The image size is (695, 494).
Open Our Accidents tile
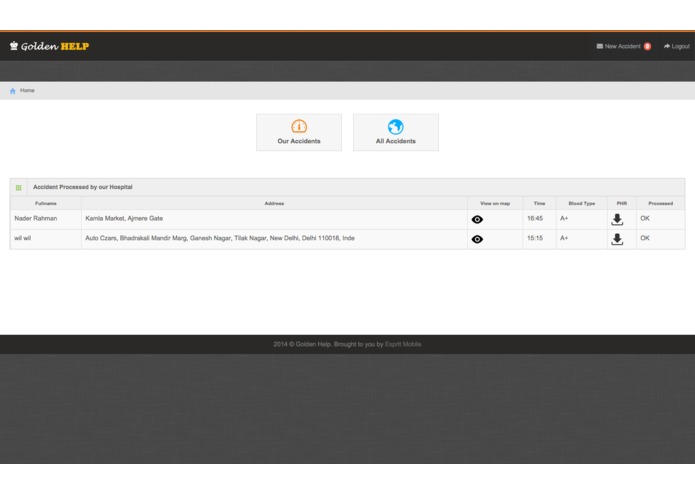tap(299, 132)
